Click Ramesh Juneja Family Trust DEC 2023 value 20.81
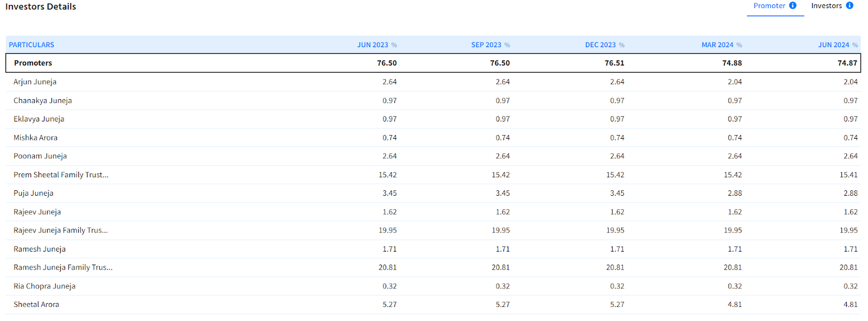This screenshot has height=321, width=868. click(615, 267)
